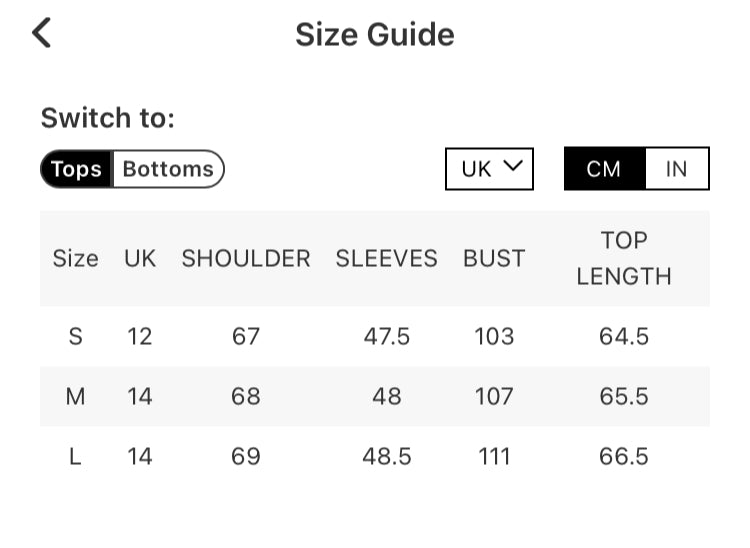Click the SHOULDER column header
This screenshot has width=750, height=548.
tap(246, 258)
